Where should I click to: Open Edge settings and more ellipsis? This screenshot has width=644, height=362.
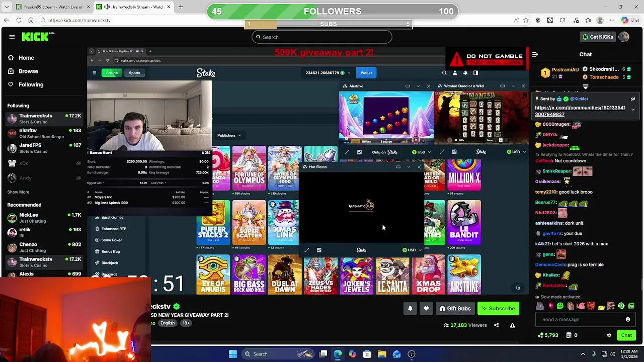click(612, 20)
